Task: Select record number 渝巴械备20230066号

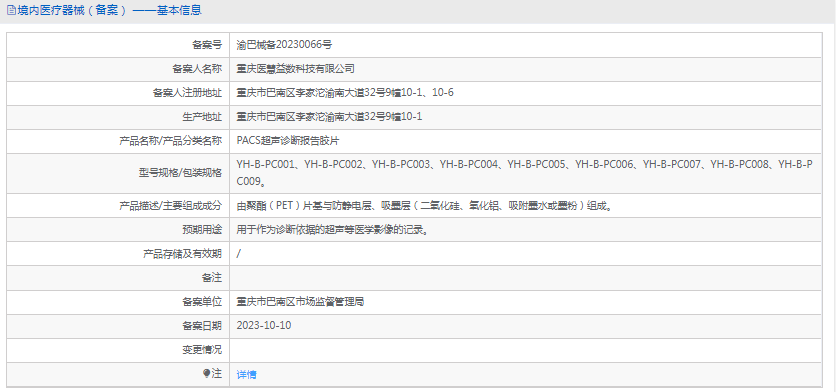Action: tap(284, 45)
